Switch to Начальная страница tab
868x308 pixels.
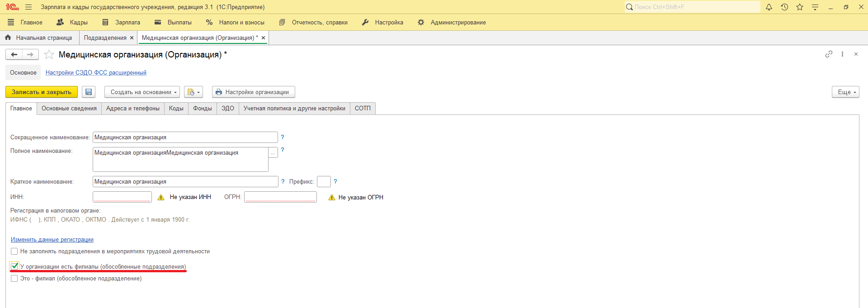[40, 38]
